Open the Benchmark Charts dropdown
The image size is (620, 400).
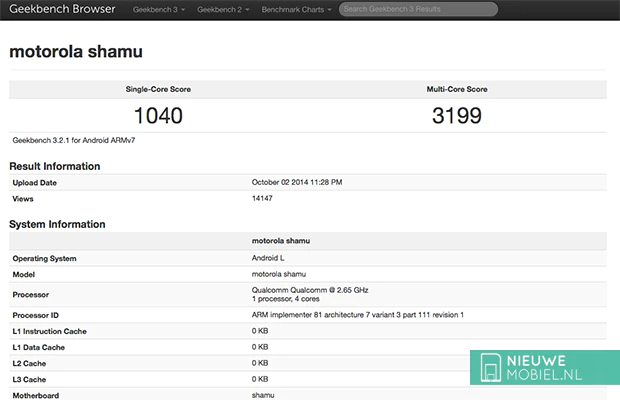pos(296,9)
